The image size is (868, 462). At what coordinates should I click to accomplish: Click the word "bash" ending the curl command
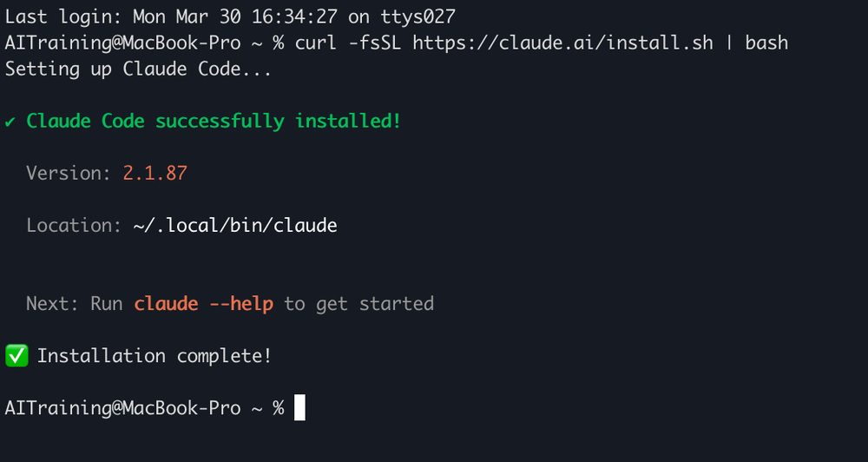tap(766, 43)
